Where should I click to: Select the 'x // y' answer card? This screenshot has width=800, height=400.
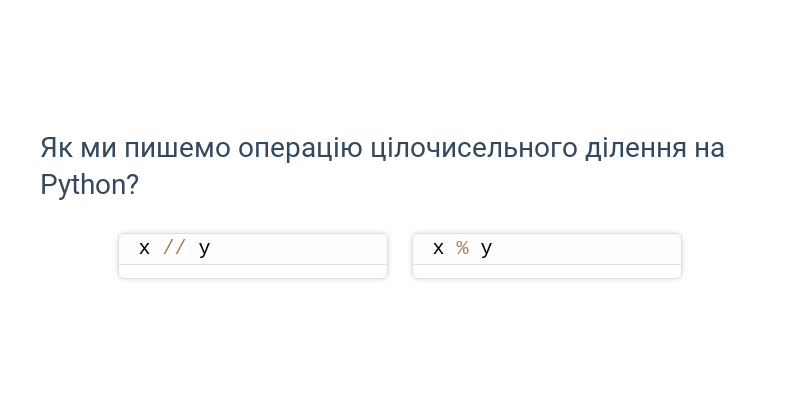pos(253,256)
